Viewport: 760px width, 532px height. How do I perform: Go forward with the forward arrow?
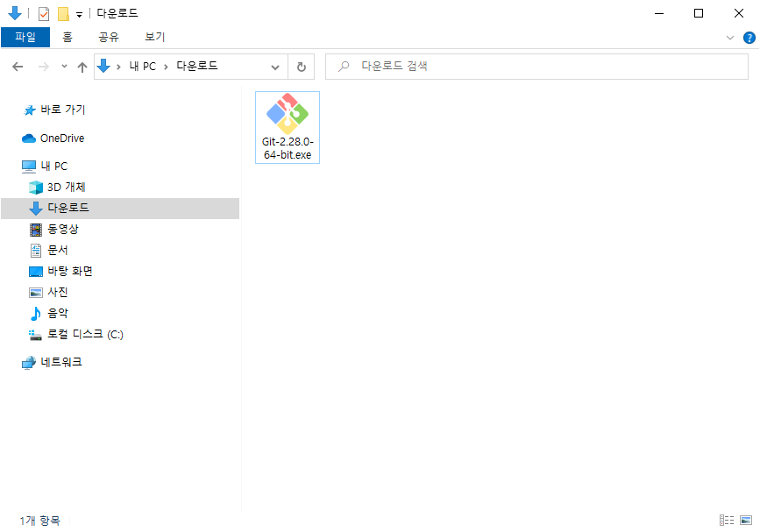click(44, 67)
